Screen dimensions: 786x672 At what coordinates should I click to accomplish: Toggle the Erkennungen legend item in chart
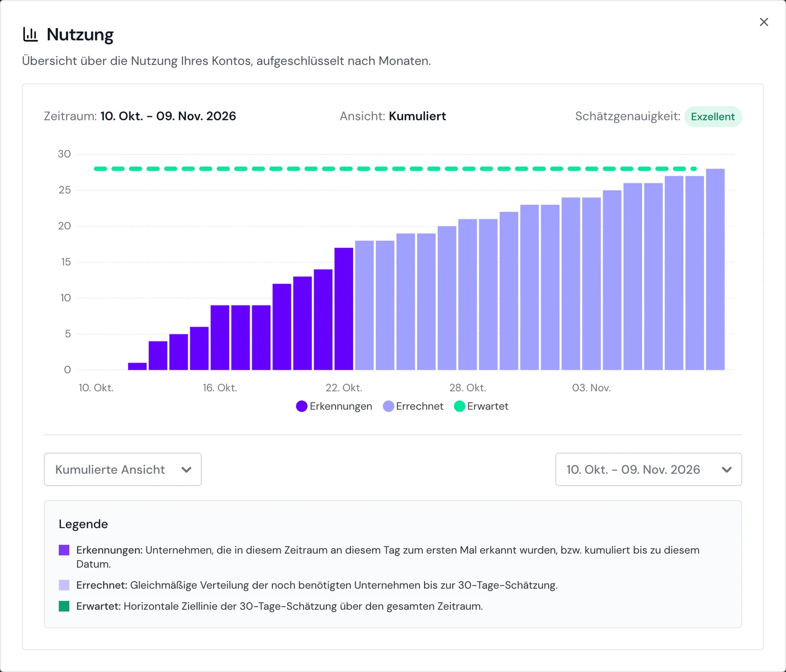[x=334, y=406]
